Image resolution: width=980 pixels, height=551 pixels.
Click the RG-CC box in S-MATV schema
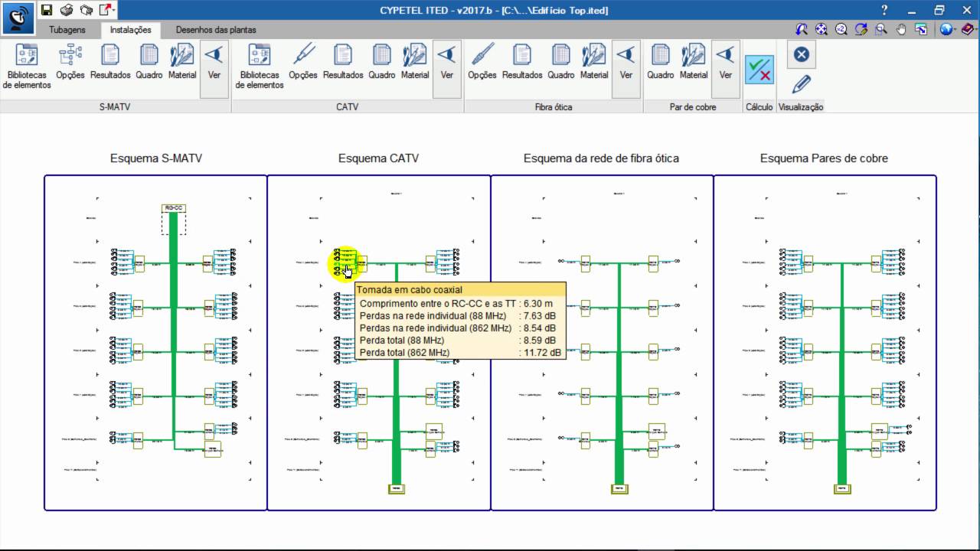(x=174, y=208)
